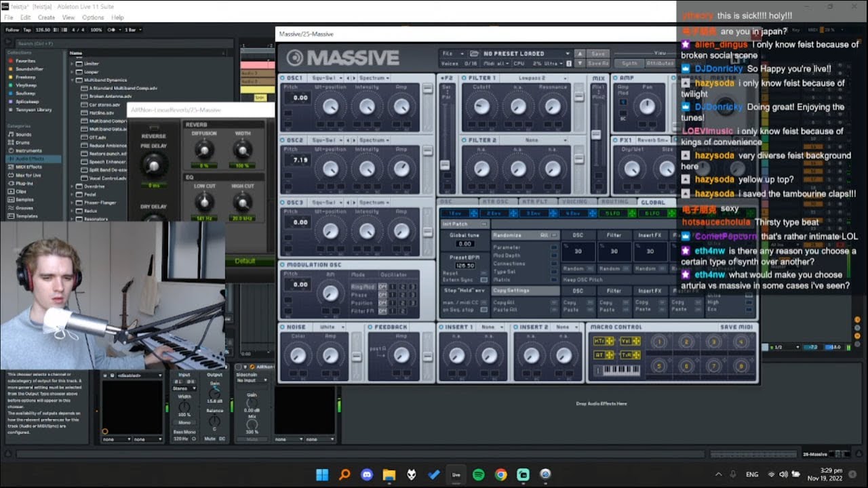
Task: Toggle Noise section power button
Action: (283, 327)
